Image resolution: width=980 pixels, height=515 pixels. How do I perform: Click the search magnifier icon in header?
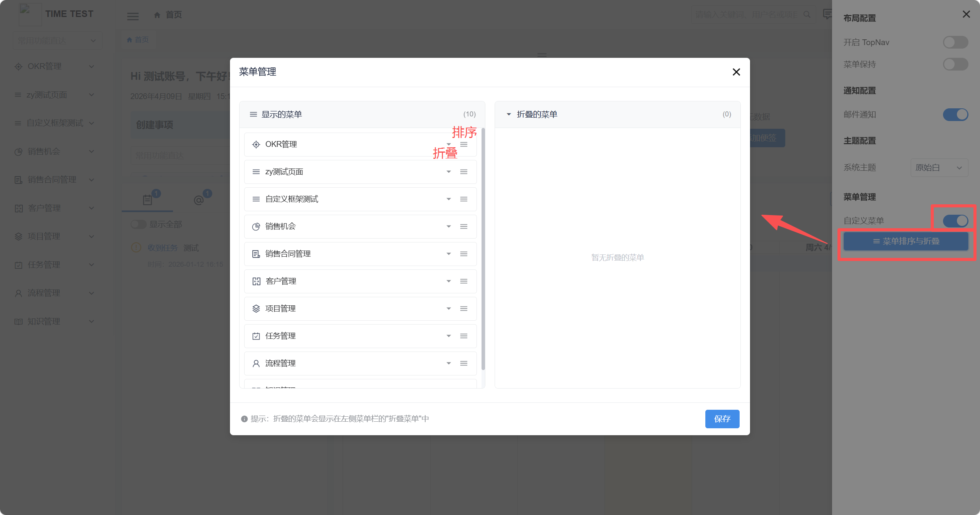coord(807,15)
